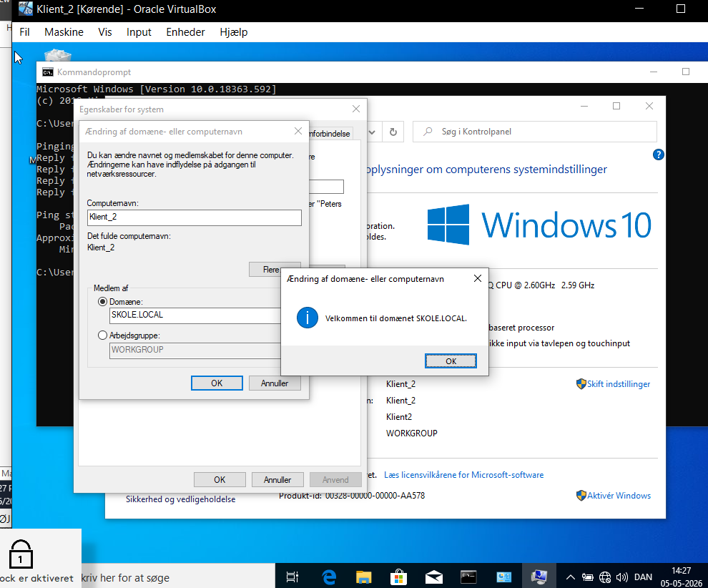
Task: Open Microsoft Store from the taskbar
Action: [398, 577]
